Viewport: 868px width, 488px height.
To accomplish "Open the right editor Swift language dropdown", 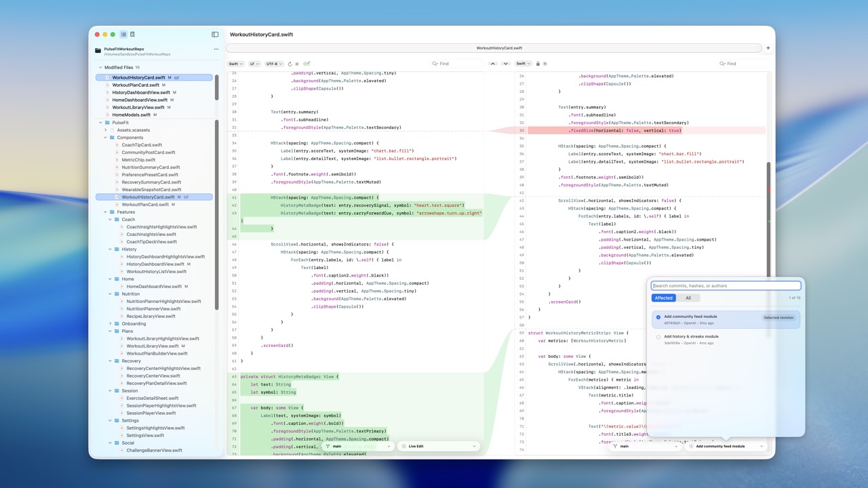I will point(523,64).
